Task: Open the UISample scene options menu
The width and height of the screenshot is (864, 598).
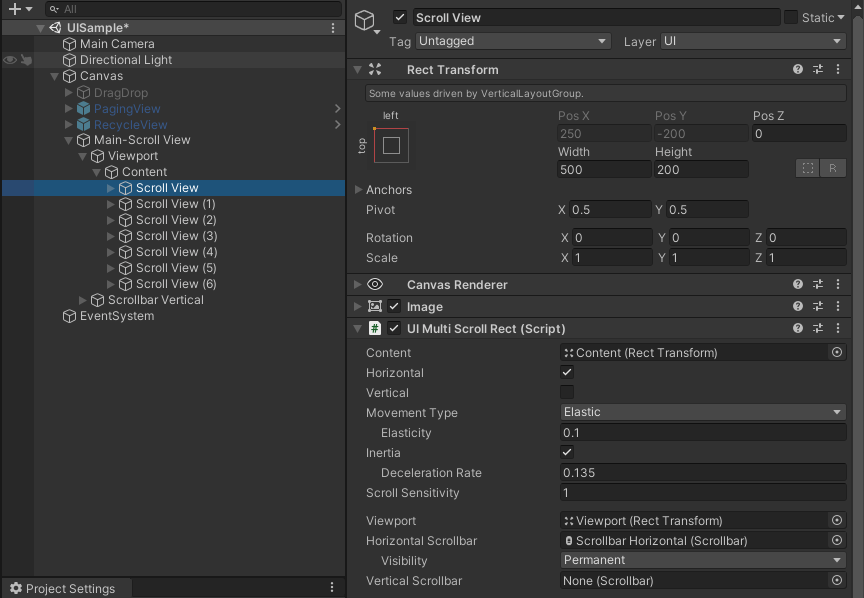Action: point(333,28)
